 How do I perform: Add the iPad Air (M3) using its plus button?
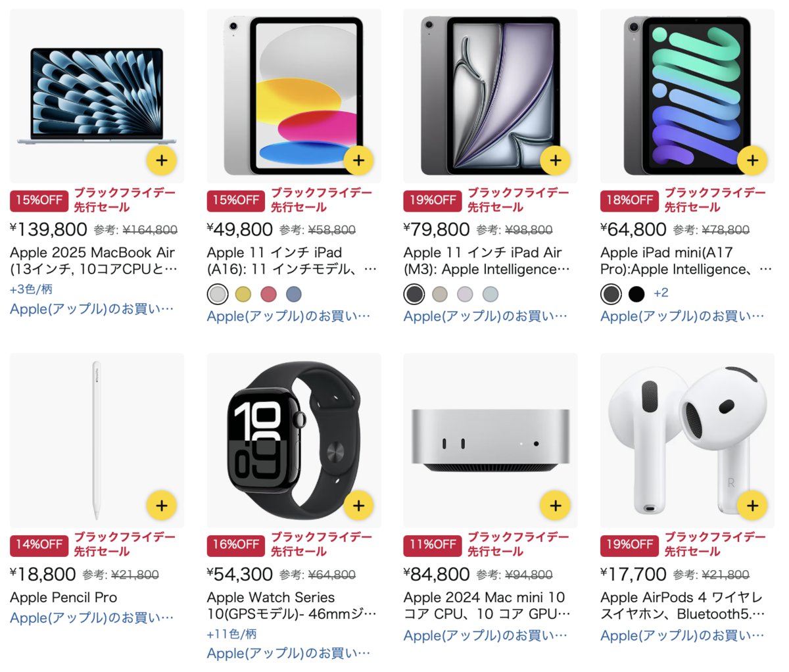click(556, 160)
